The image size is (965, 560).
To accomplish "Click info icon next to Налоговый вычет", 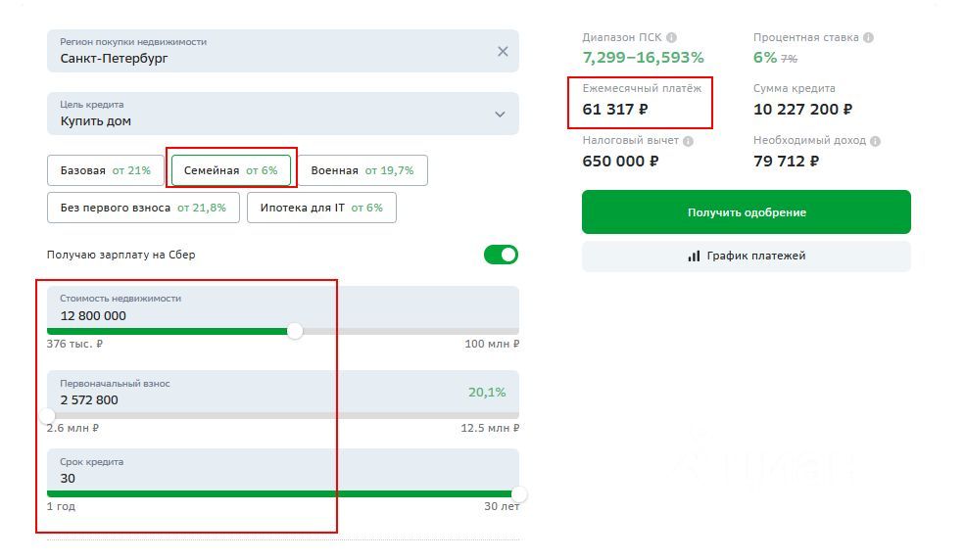I will tap(688, 141).
